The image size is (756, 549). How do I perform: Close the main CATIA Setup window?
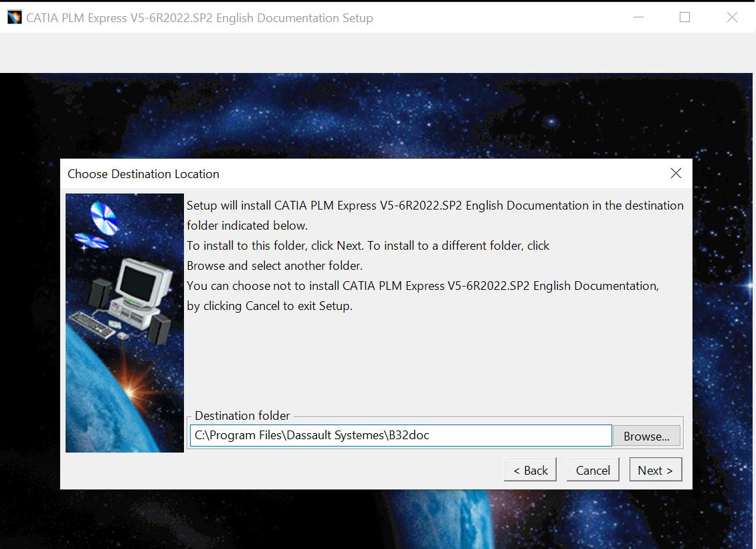(x=732, y=17)
